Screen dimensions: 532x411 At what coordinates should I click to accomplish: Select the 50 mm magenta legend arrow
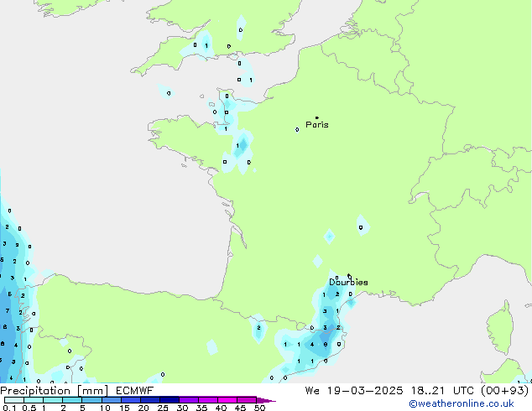coord(266,400)
